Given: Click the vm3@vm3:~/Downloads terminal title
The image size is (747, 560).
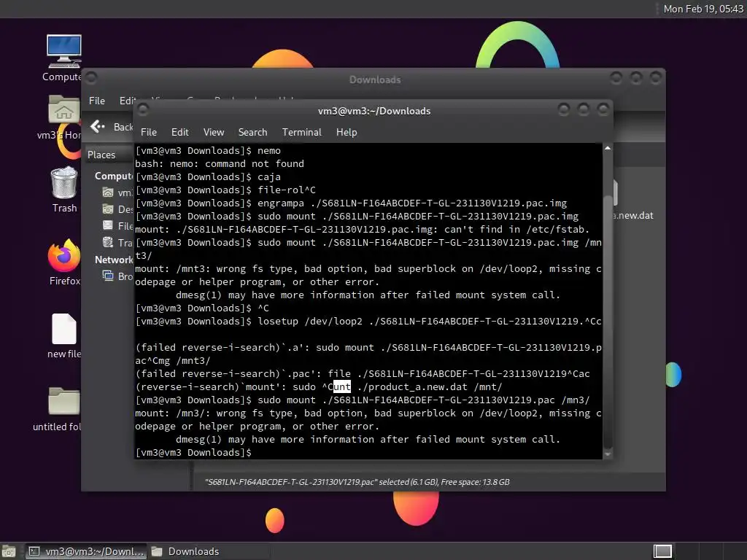Looking at the screenshot, I should pos(374,111).
